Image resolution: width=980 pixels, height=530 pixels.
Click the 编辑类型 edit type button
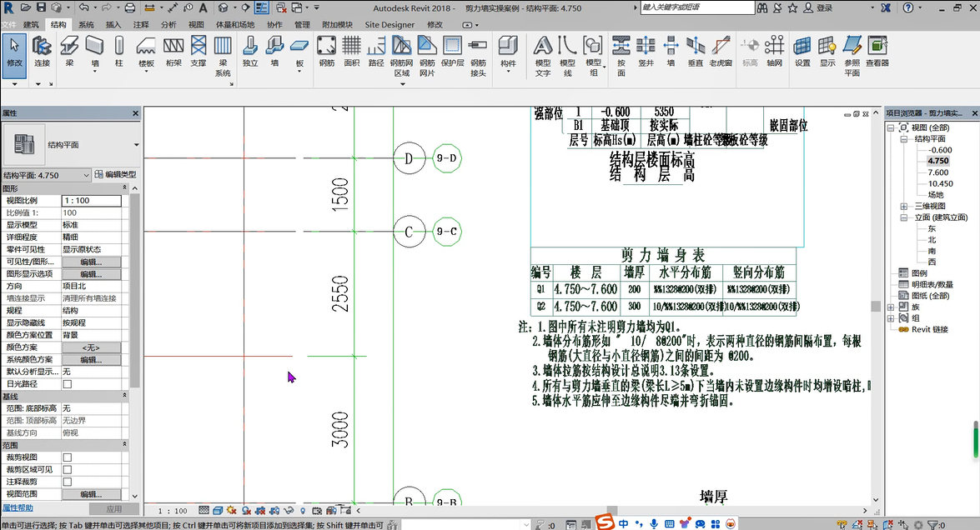coord(116,175)
